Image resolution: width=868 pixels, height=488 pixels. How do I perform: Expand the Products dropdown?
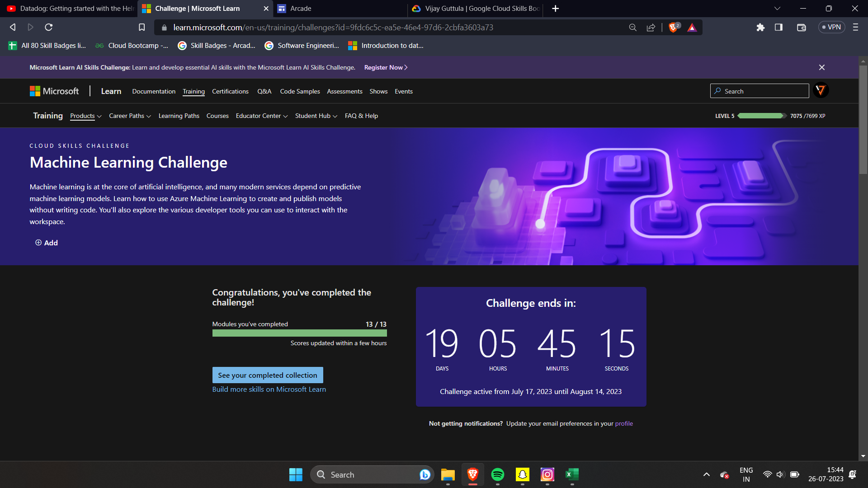pyautogui.click(x=85, y=116)
